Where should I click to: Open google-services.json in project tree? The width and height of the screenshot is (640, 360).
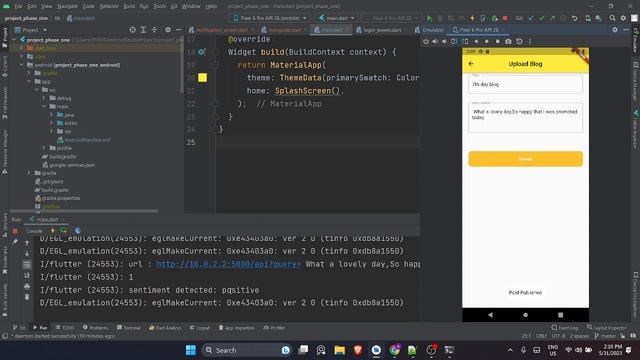point(69,165)
